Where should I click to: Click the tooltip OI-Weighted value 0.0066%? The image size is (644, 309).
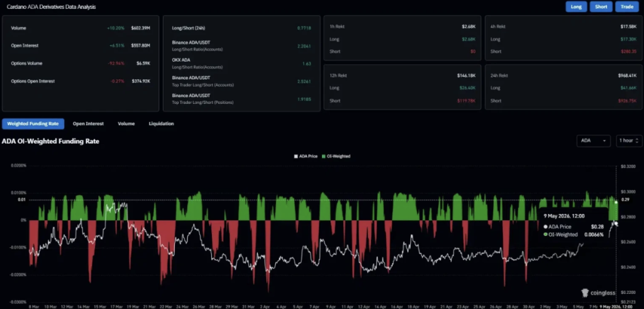point(594,235)
